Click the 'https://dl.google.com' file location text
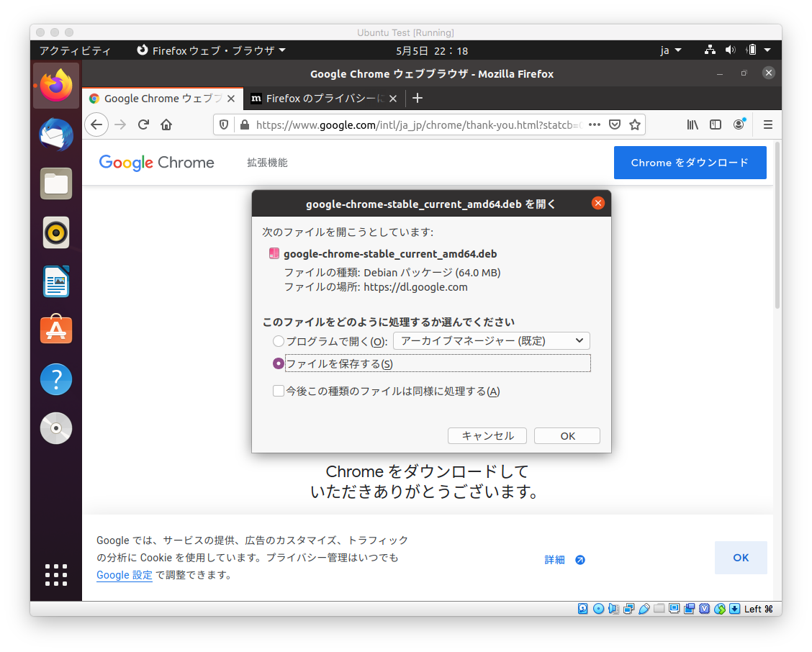 (415, 287)
